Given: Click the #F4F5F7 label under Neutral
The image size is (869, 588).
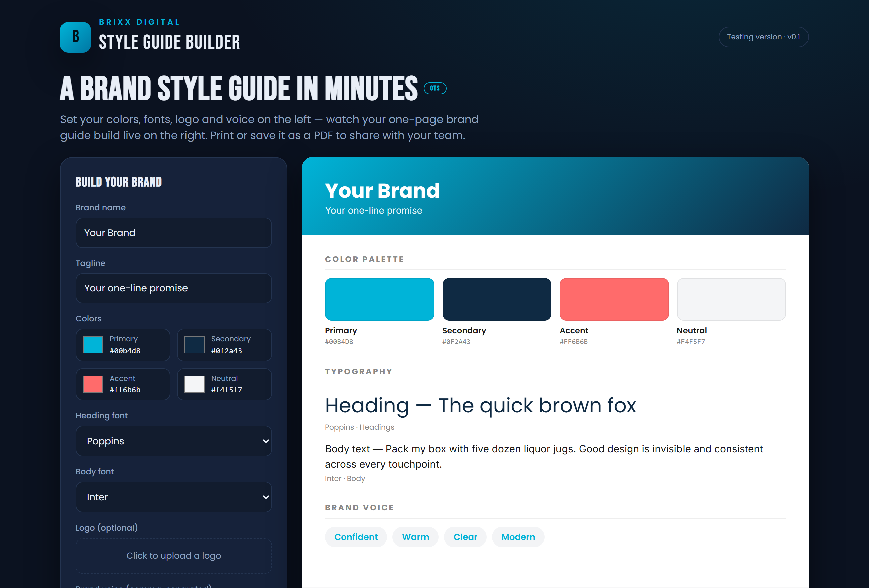Looking at the screenshot, I should click(x=691, y=342).
